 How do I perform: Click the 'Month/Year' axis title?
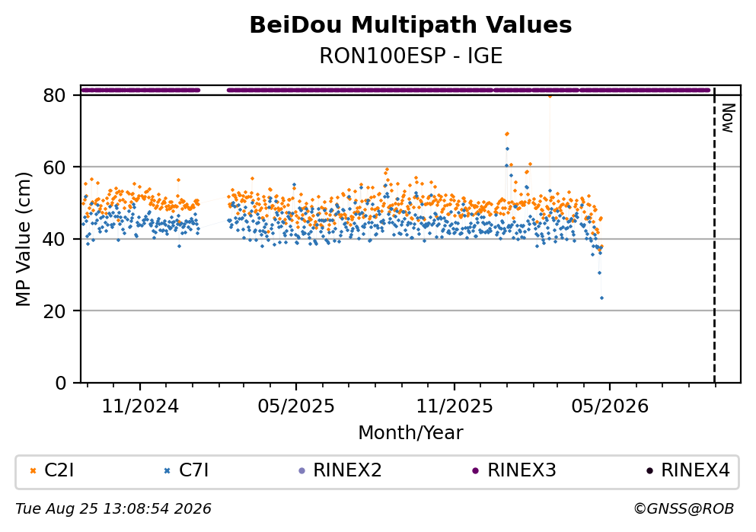tap(410, 433)
